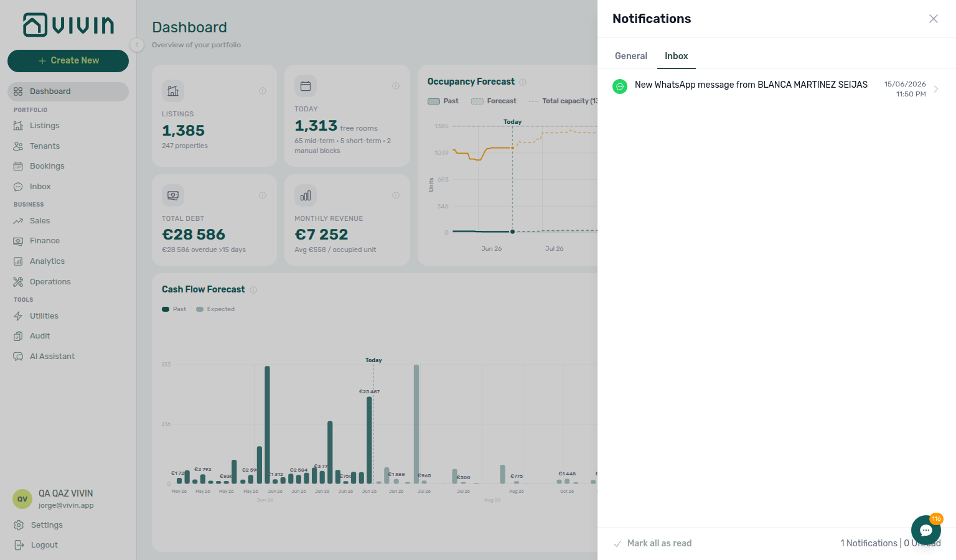Click the Listings card building icon
The image size is (956, 560).
173,91
